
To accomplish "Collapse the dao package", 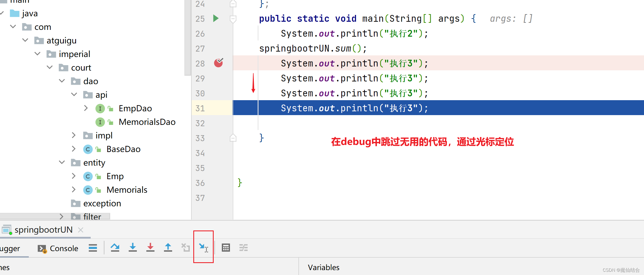I will 62,81.
